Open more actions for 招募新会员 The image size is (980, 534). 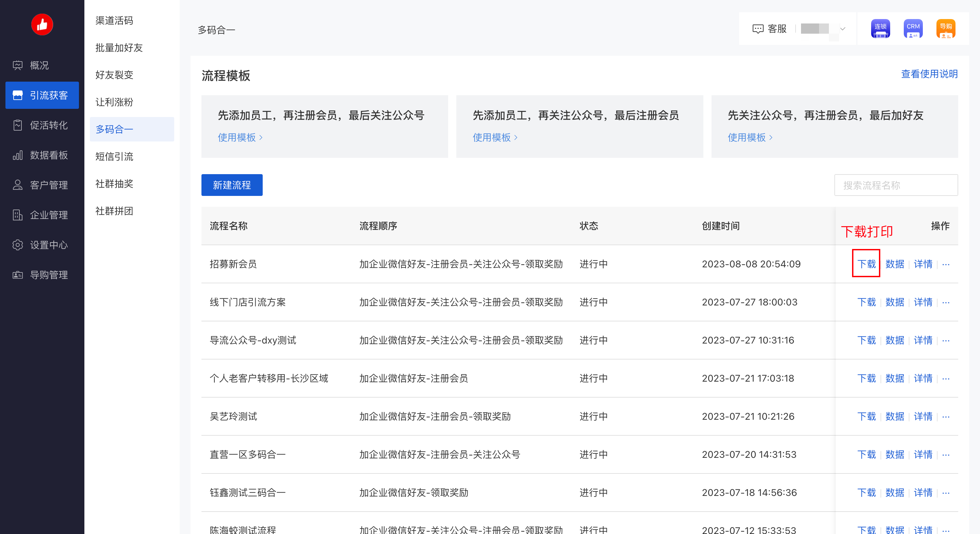(946, 264)
